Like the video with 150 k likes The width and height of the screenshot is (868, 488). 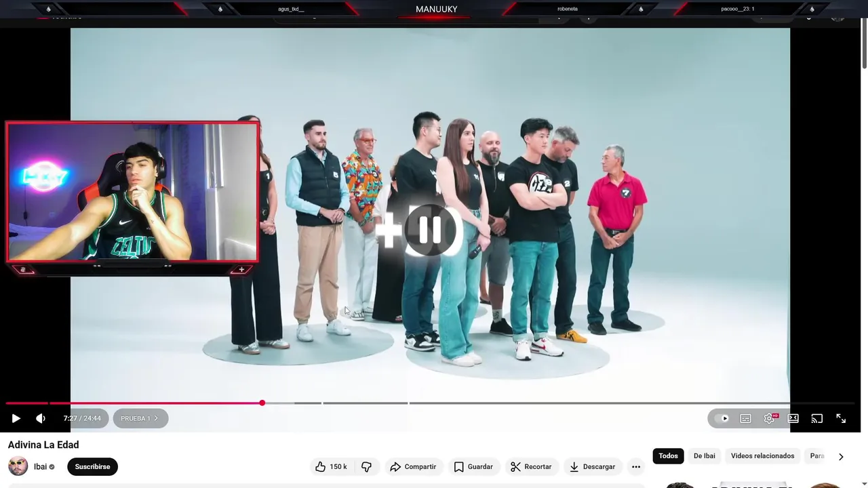pyautogui.click(x=332, y=466)
